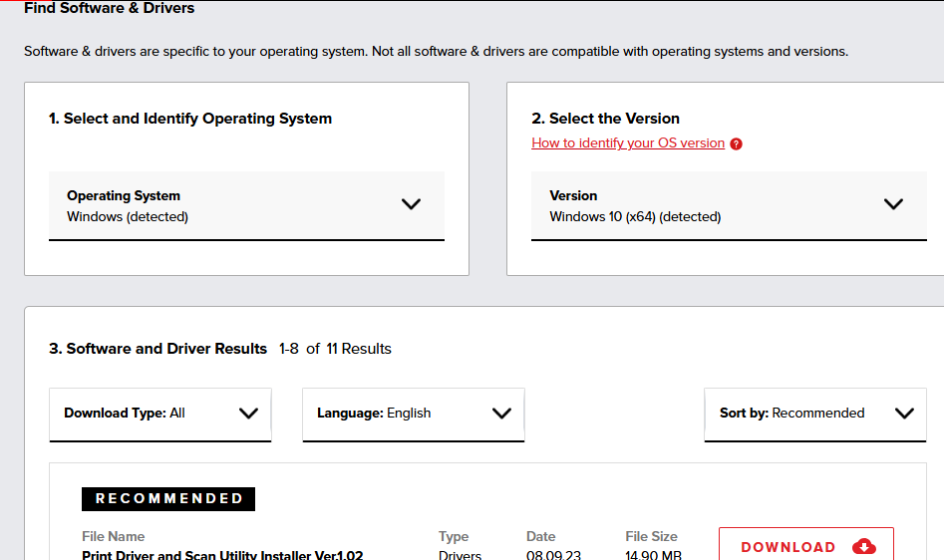Screen dimensions: 944x560
Task: Click the Find Software & Drivers heading
Action: click(x=109, y=8)
